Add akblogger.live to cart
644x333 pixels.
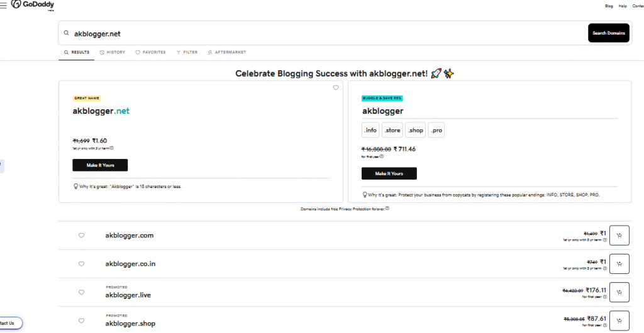[619, 292]
